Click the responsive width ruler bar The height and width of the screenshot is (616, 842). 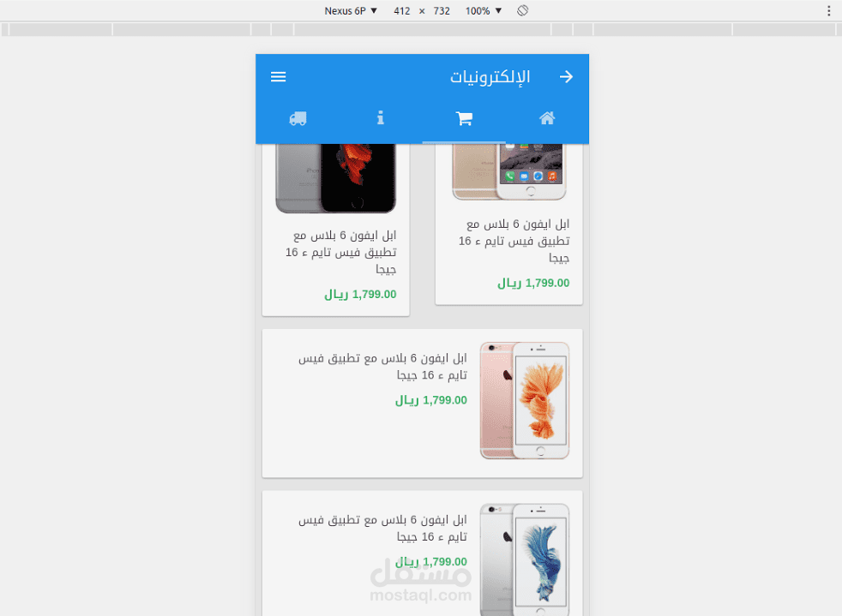point(421,29)
